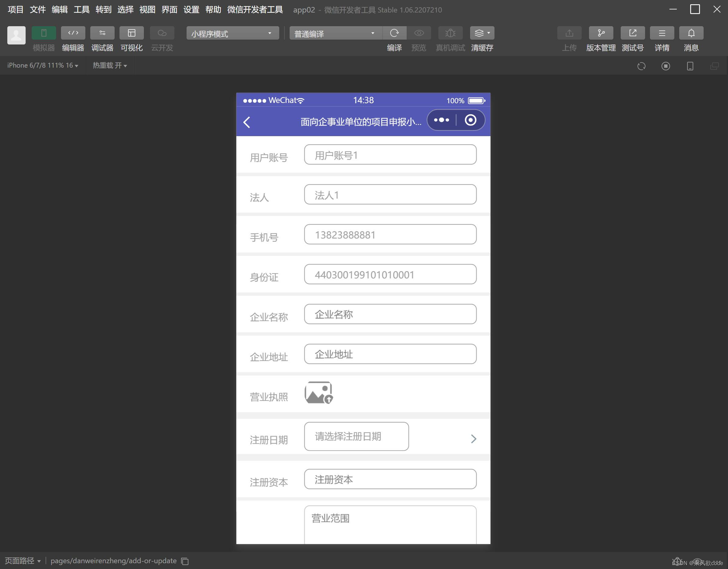Click the 企业名称 input field

point(390,314)
